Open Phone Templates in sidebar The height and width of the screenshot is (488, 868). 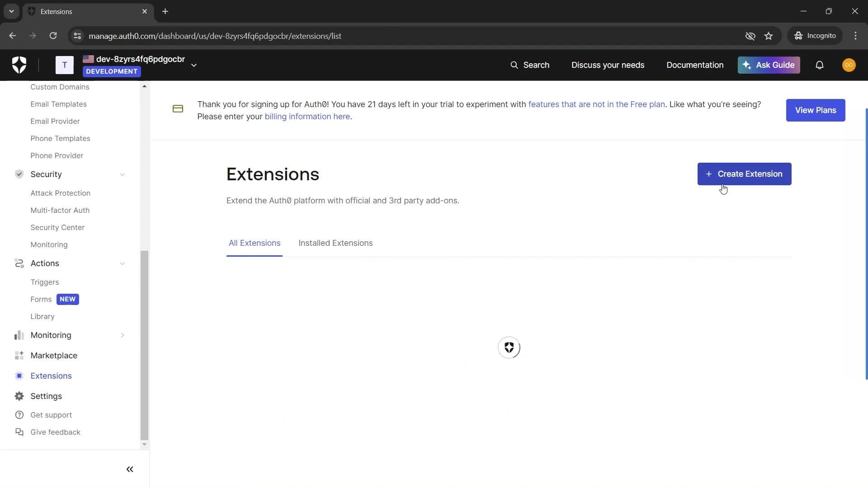pos(60,139)
